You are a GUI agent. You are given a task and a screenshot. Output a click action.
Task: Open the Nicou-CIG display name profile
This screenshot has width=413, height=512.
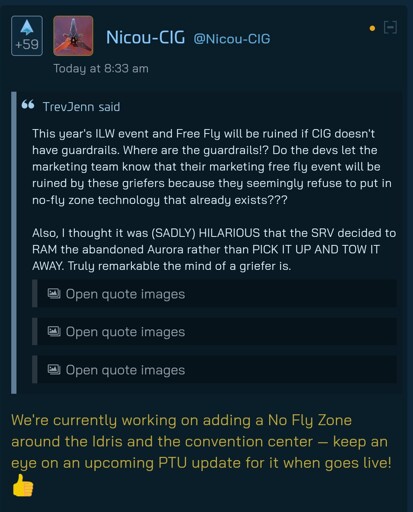(x=145, y=37)
